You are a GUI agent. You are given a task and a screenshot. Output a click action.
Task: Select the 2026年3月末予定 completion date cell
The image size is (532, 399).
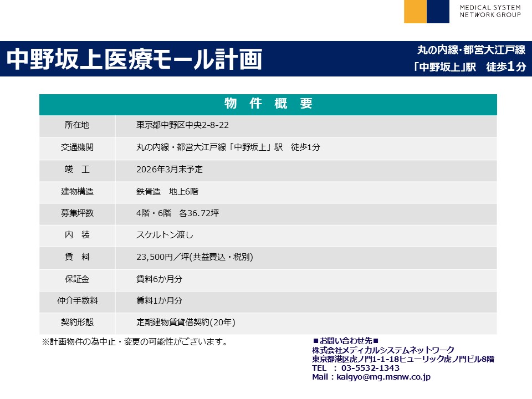click(x=173, y=170)
